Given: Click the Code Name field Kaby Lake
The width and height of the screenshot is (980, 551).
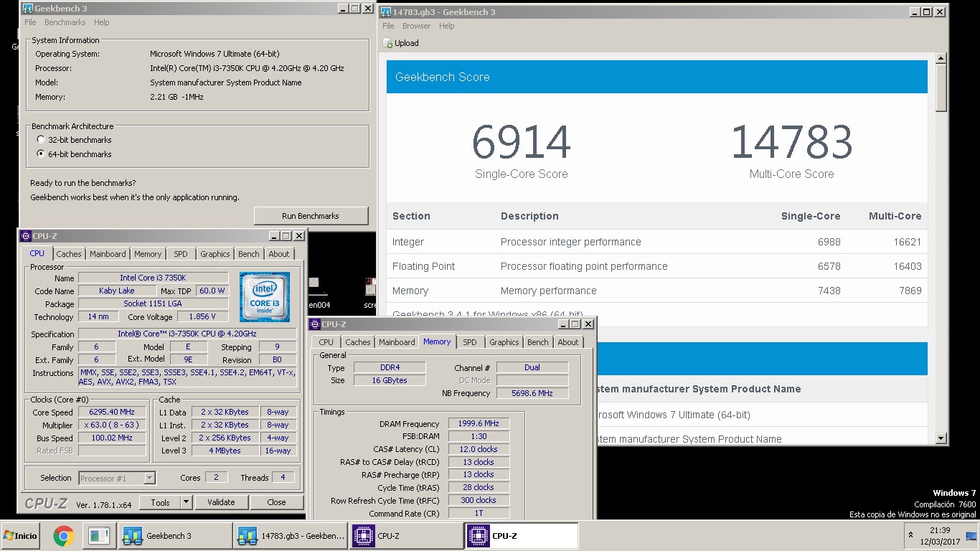Looking at the screenshot, I should 117,291.
